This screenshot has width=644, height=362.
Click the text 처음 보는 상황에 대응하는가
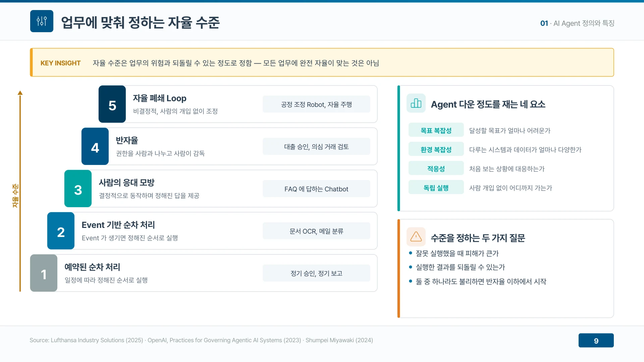pos(507,169)
